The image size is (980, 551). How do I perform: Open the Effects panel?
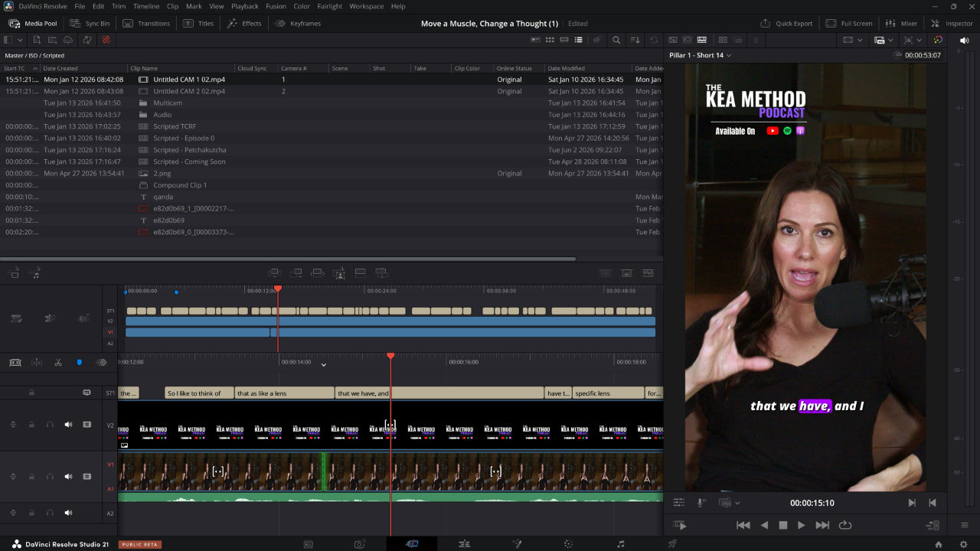[x=244, y=24]
